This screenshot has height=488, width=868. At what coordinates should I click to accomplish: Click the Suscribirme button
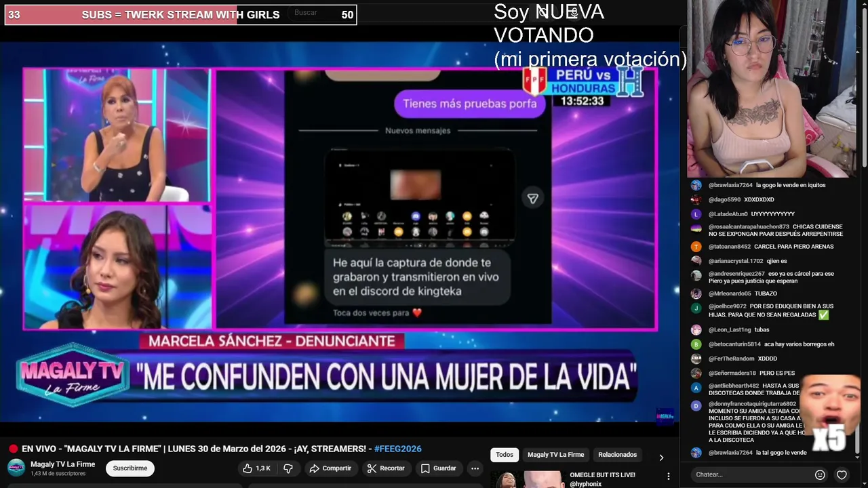click(x=130, y=468)
